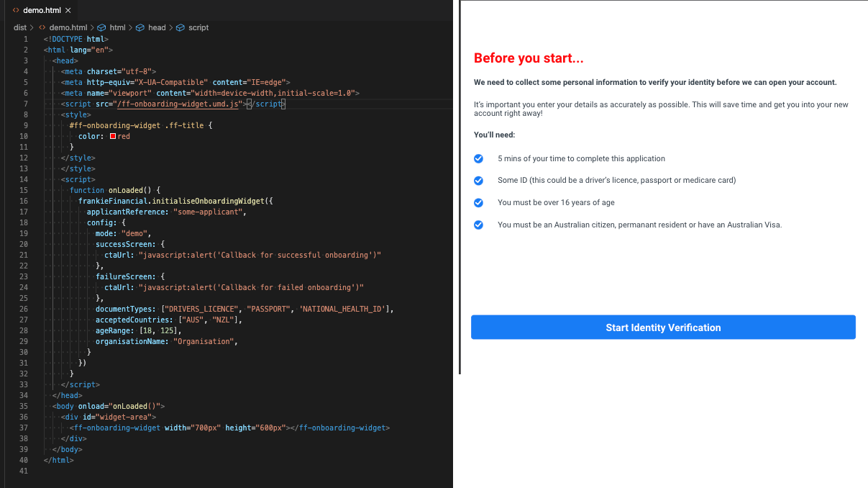Click 'demo.html' in the breadcrumb path
Viewport: 868px width, 488px height.
point(68,27)
